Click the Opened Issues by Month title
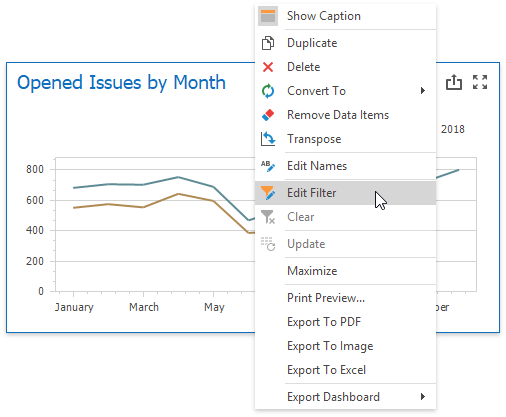Screen dimensions: 506x417 coord(121,83)
